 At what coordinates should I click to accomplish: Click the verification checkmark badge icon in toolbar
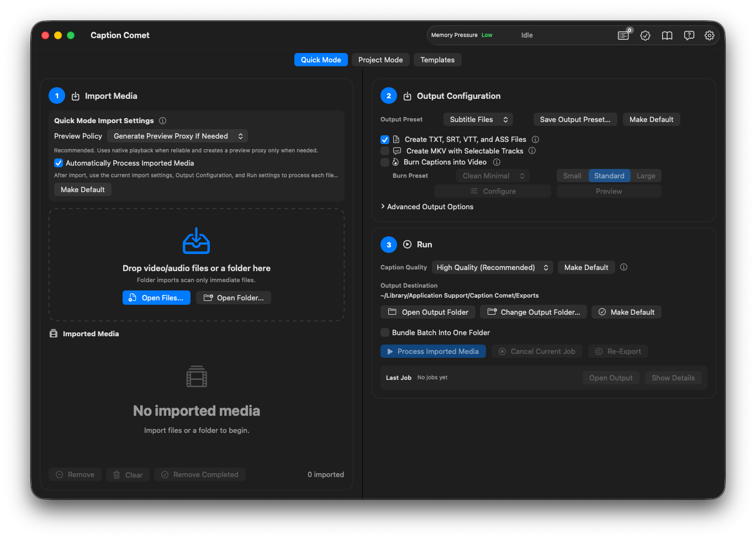pos(645,35)
